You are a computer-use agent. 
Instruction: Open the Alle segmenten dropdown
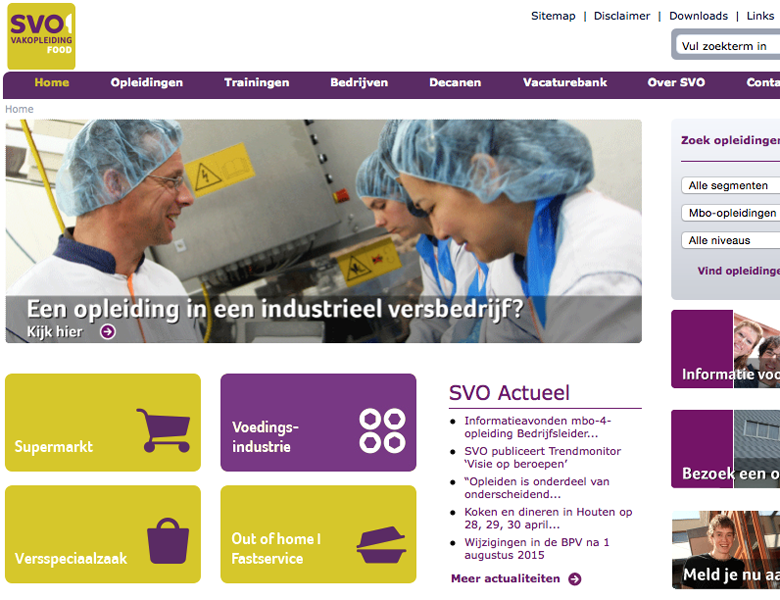[x=730, y=186]
